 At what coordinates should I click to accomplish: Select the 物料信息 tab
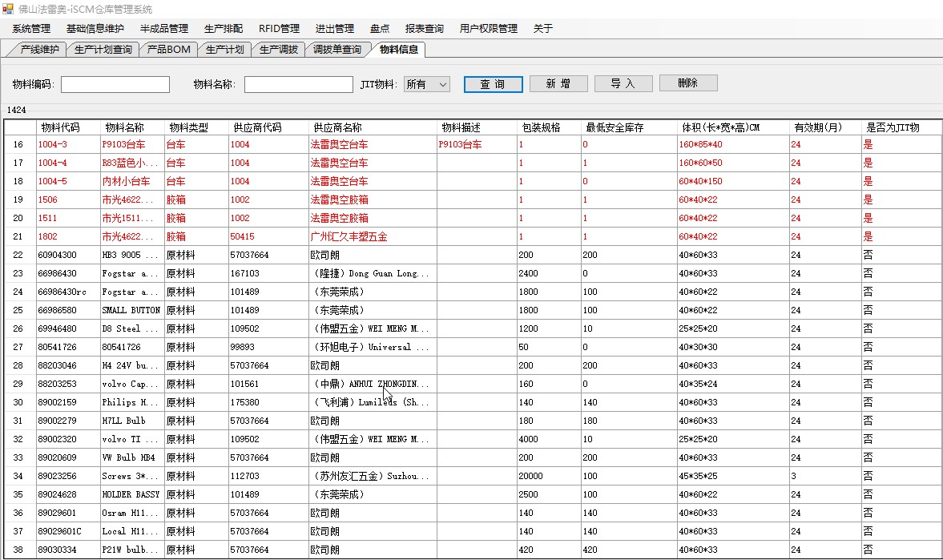[x=399, y=50]
